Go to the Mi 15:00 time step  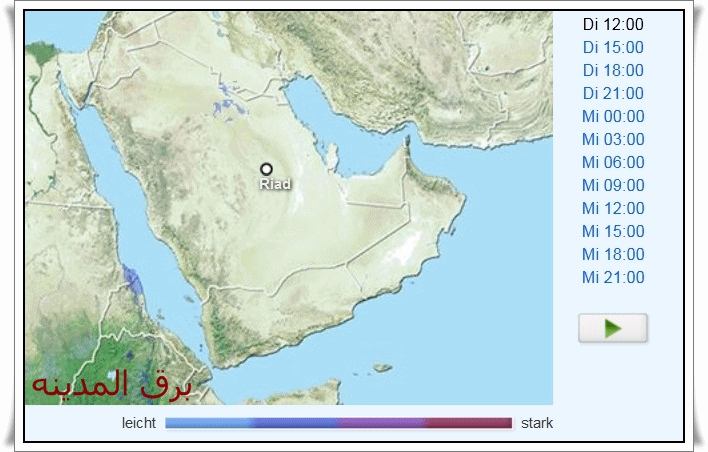click(613, 232)
